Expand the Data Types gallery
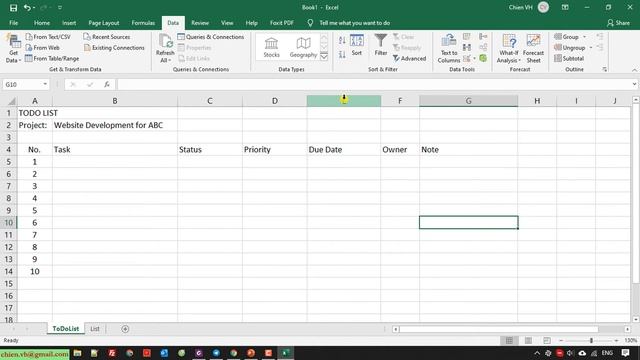Image resolution: width=640 pixels, height=360 pixels. click(x=324, y=56)
